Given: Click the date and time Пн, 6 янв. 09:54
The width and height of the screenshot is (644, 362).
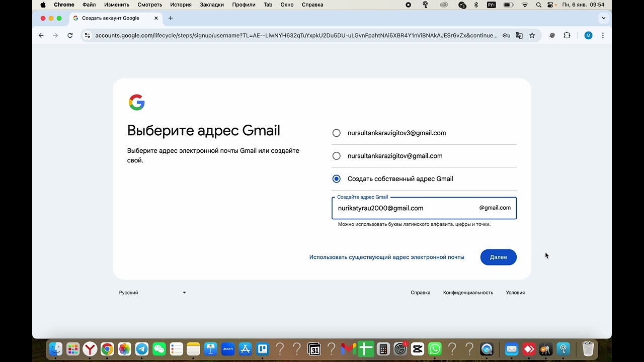Looking at the screenshot, I should (583, 5).
